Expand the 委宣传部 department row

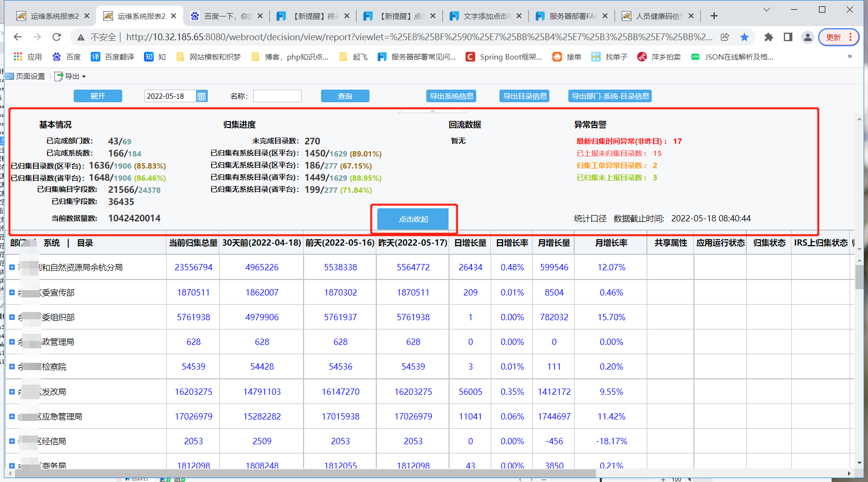(x=12, y=292)
